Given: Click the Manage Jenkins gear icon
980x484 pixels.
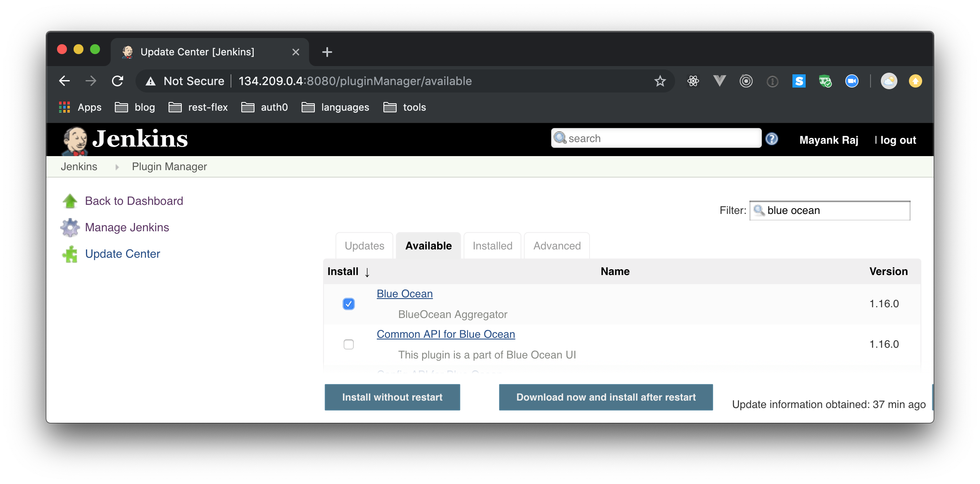Looking at the screenshot, I should [70, 228].
